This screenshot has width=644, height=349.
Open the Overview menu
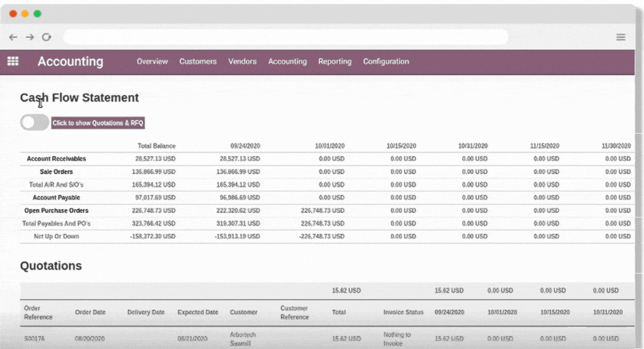tap(152, 61)
